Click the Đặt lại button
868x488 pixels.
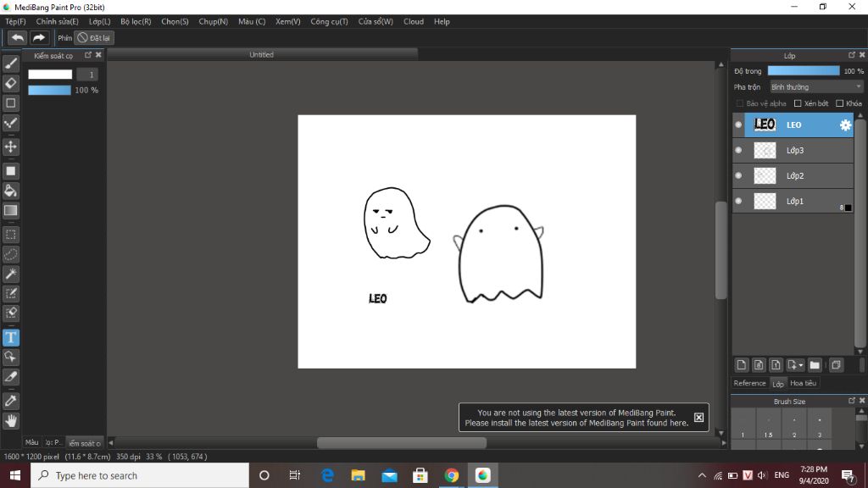coord(93,37)
